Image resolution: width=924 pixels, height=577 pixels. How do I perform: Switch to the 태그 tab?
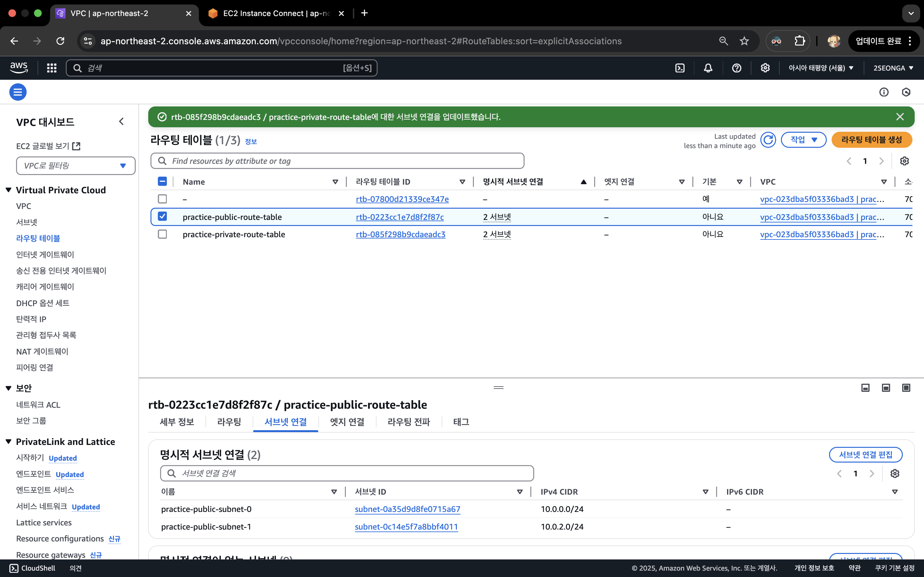coord(461,422)
